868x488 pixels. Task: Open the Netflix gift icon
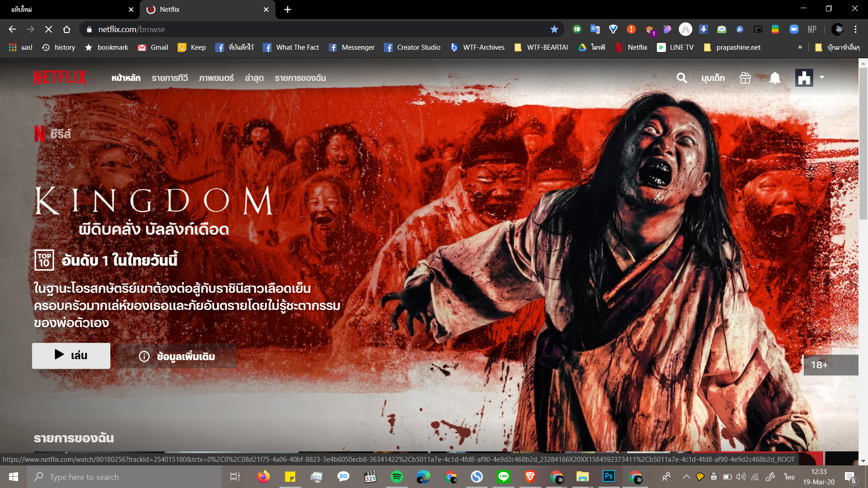pyautogui.click(x=745, y=78)
